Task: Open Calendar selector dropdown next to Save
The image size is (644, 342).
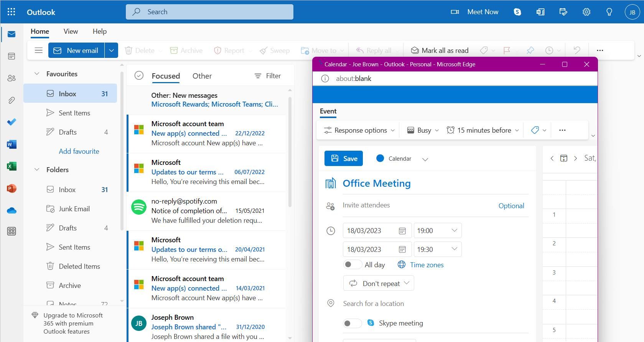Action: (425, 159)
